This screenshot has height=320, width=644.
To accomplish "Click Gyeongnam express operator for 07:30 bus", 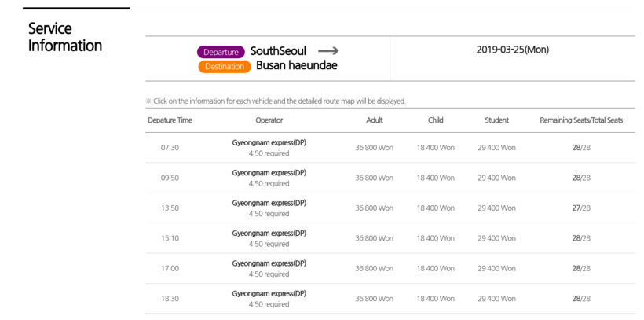I will (269, 142).
